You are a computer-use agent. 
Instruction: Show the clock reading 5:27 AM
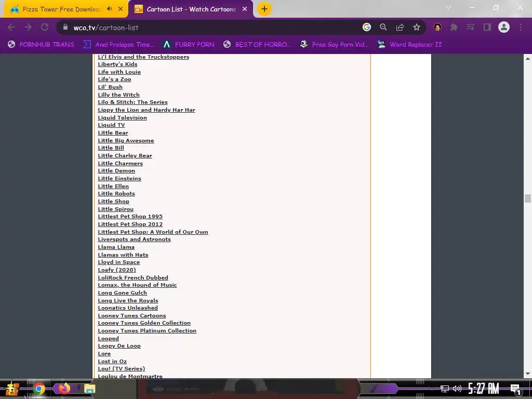[x=484, y=389]
